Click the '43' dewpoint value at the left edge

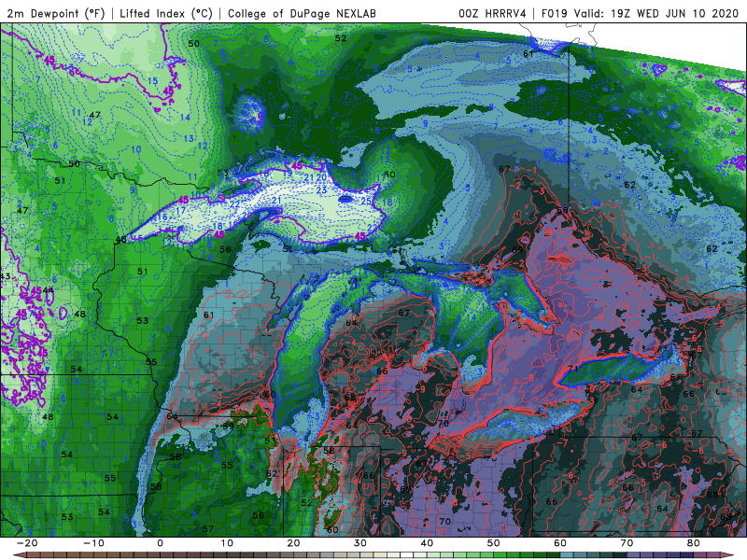click(6, 276)
